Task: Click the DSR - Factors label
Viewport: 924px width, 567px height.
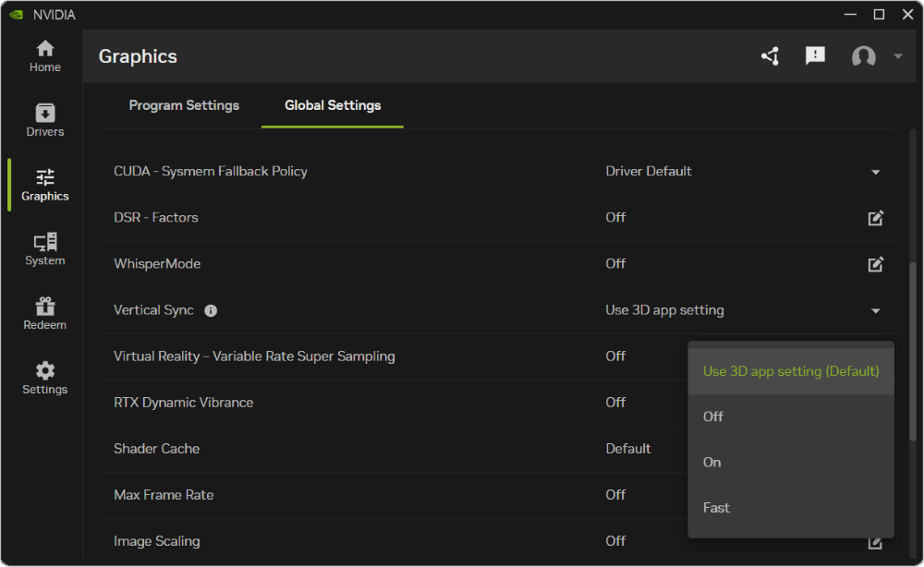Action: (155, 217)
